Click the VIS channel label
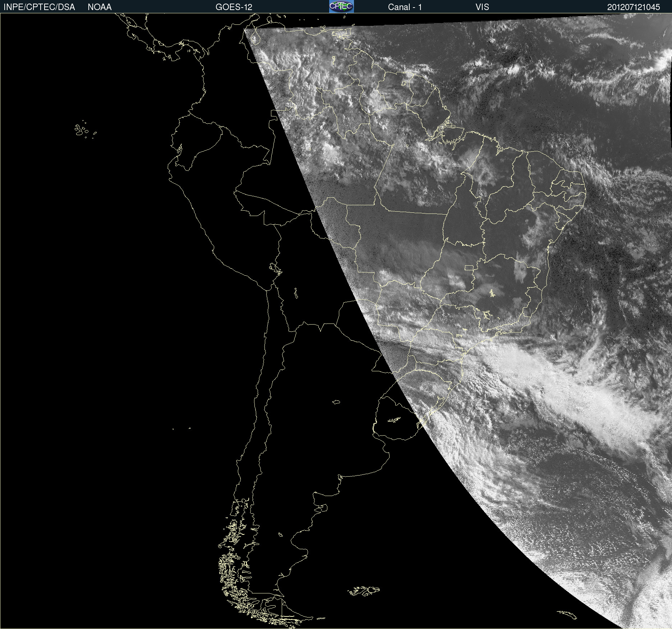This screenshot has height=629, width=672. pos(482,7)
